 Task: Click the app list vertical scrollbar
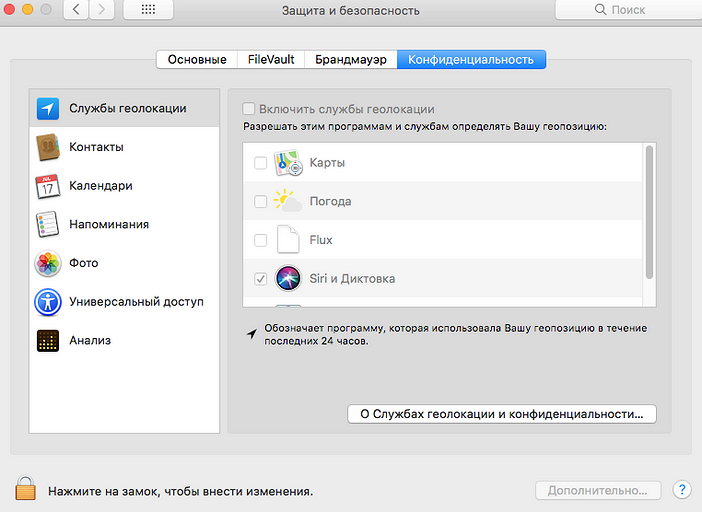click(650, 211)
